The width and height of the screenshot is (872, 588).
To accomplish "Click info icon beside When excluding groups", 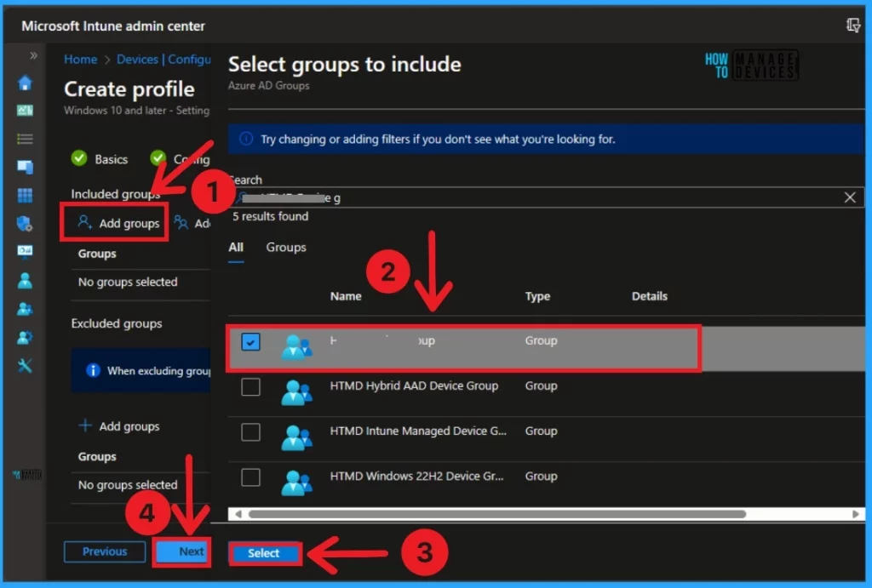I will click(93, 370).
